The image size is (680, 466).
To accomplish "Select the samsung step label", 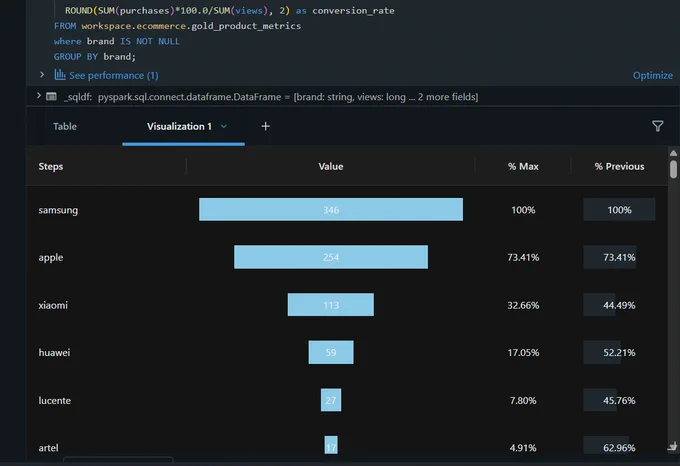I will click(x=58, y=210).
